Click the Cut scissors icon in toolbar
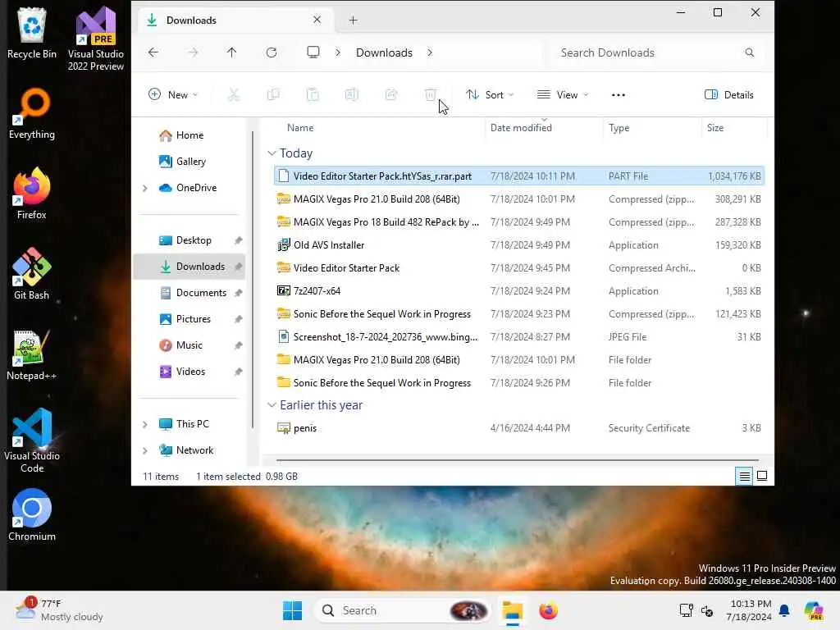 (233, 95)
